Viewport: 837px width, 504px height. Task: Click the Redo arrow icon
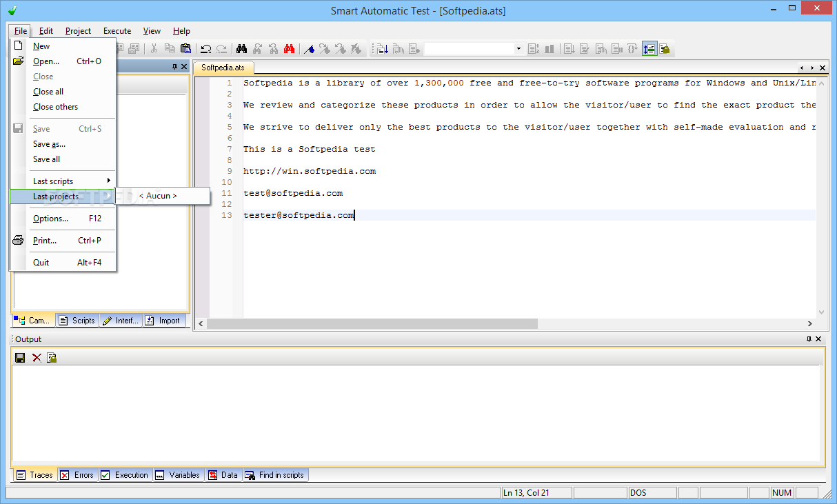click(x=222, y=48)
